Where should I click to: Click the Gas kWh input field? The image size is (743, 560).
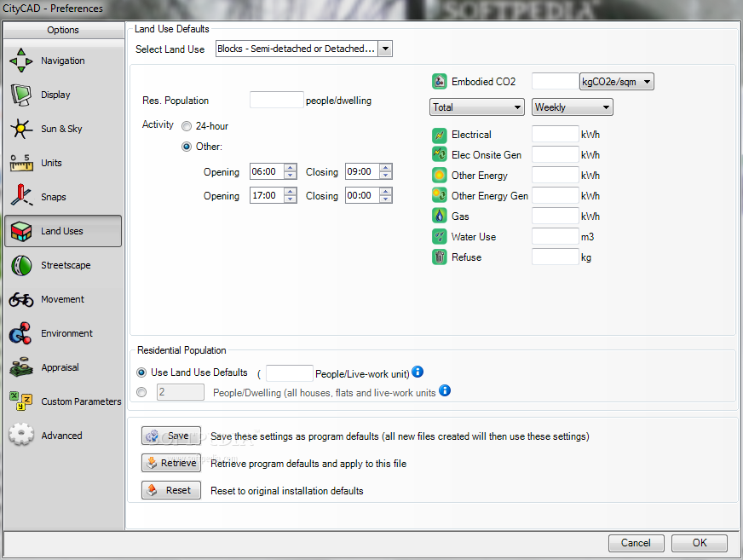556,216
